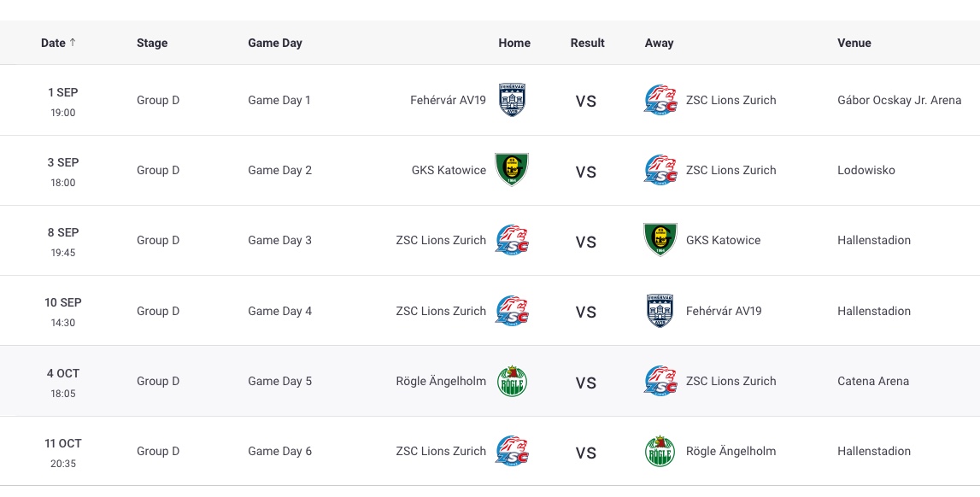980x497 pixels.
Task: Click the Away column header
Action: 659,43
